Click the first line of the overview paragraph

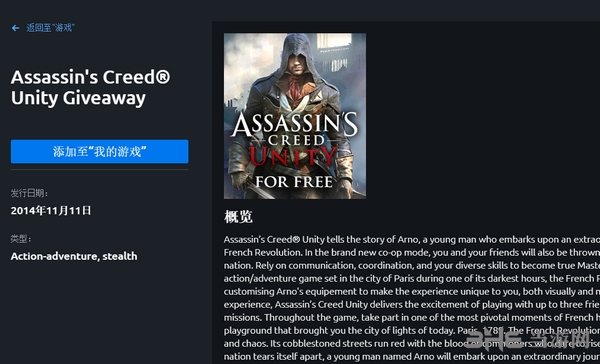[x=412, y=240]
